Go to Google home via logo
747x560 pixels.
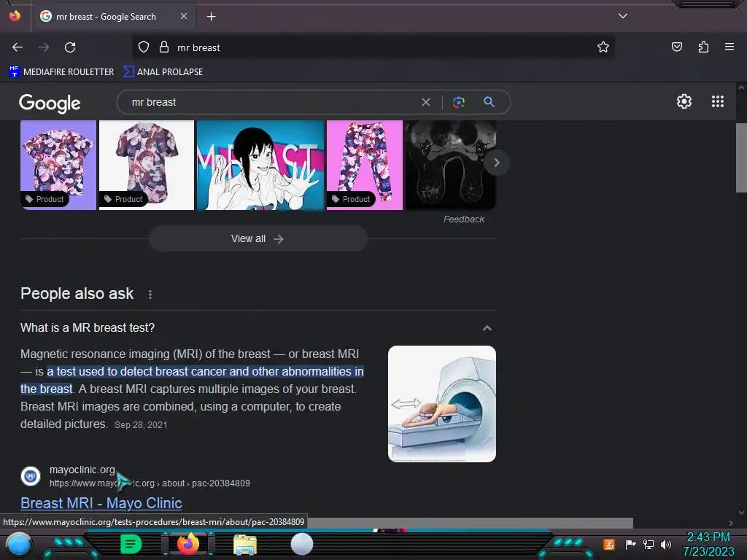click(x=50, y=103)
